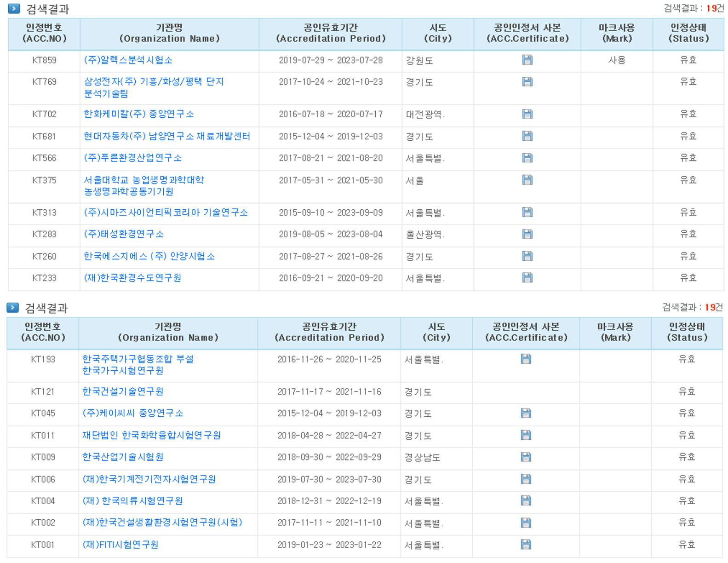This screenshot has width=728, height=563.
Task: Open KT193 row certificate icon
Action: 526,359
